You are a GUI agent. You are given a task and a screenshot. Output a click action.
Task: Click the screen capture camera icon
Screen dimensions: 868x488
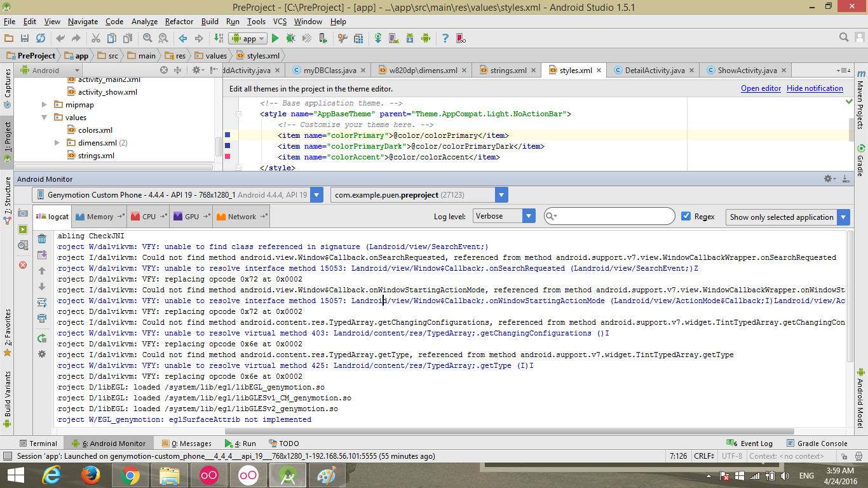(23, 213)
